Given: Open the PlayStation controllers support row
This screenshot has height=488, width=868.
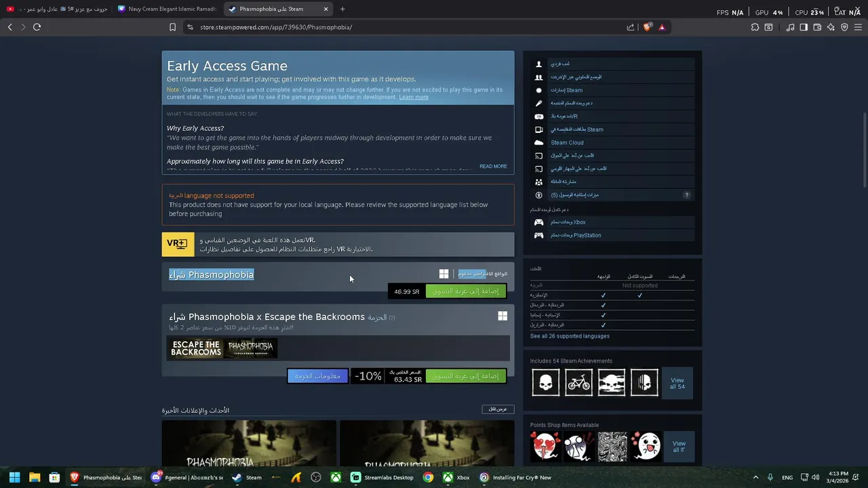Looking at the screenshot, I should click(613, 235).
